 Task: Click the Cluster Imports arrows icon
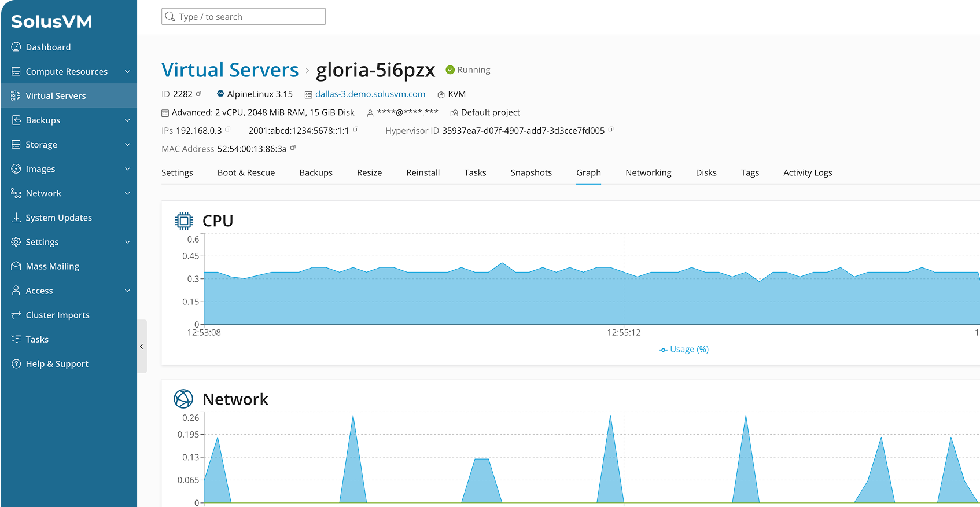16,315
